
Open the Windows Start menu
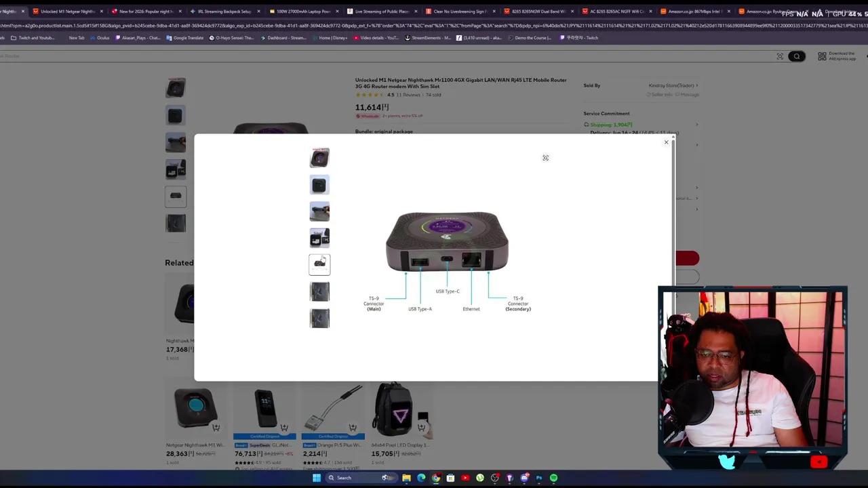316,478
